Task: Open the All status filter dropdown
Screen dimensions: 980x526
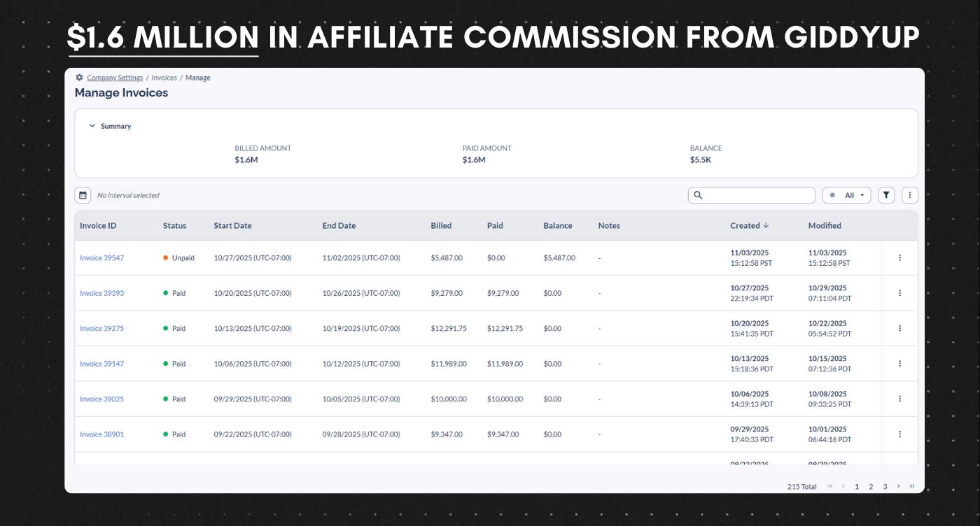Action: point(847,195)
